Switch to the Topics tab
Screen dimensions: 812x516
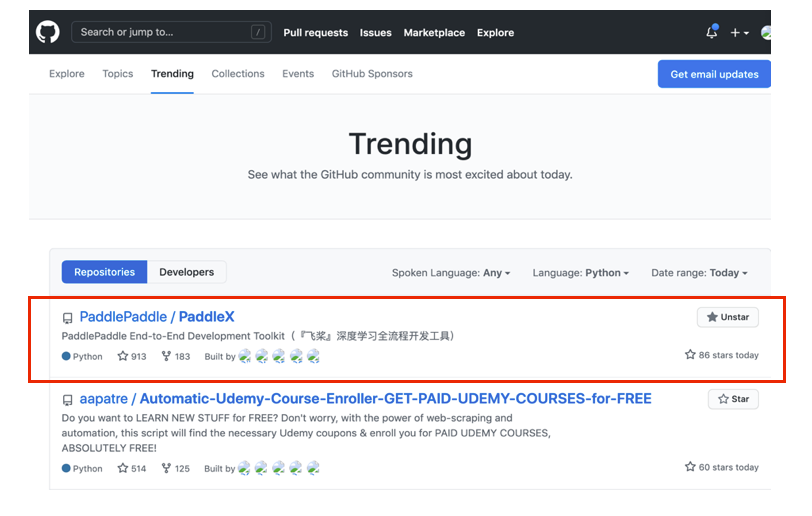[x=118, y=74]
